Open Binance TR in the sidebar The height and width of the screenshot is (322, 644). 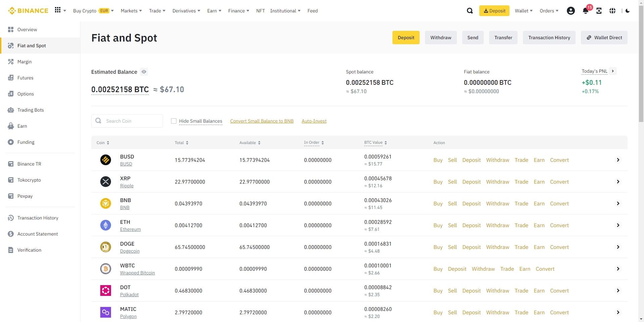[x=40, y=164]
